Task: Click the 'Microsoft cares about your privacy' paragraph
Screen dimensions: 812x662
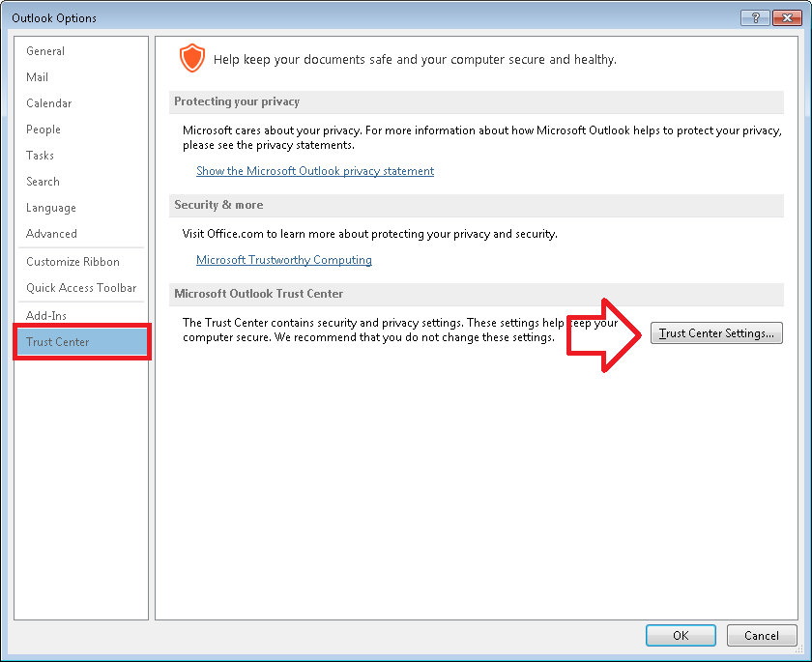Action: 482,137
